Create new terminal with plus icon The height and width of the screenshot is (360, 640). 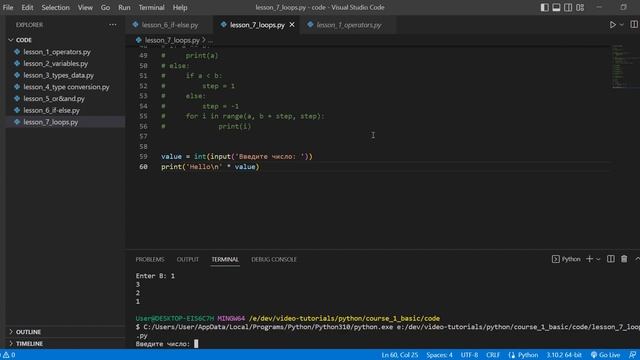click(589, 259)
